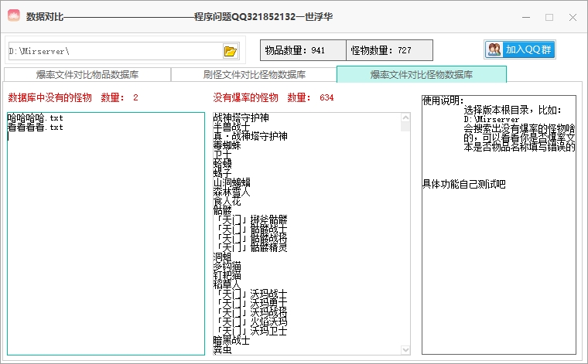Click the app logo in title bar

click(14, 16)
